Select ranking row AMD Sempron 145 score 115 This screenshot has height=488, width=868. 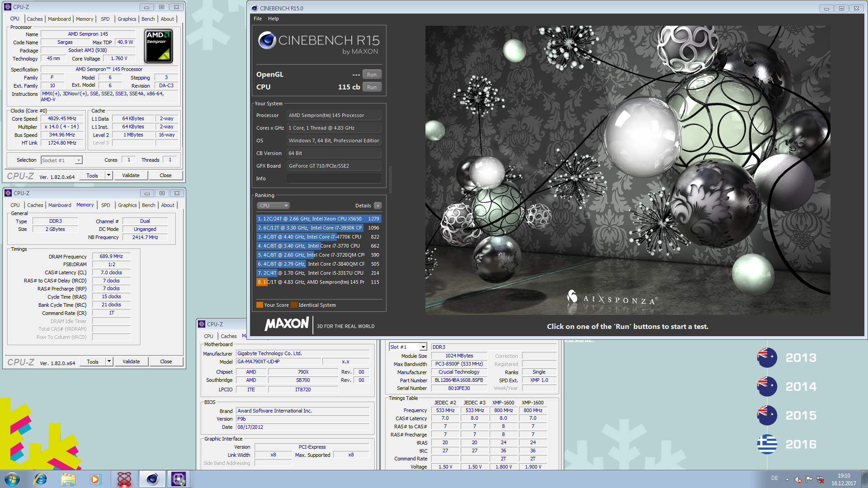(x=318, y=282)
